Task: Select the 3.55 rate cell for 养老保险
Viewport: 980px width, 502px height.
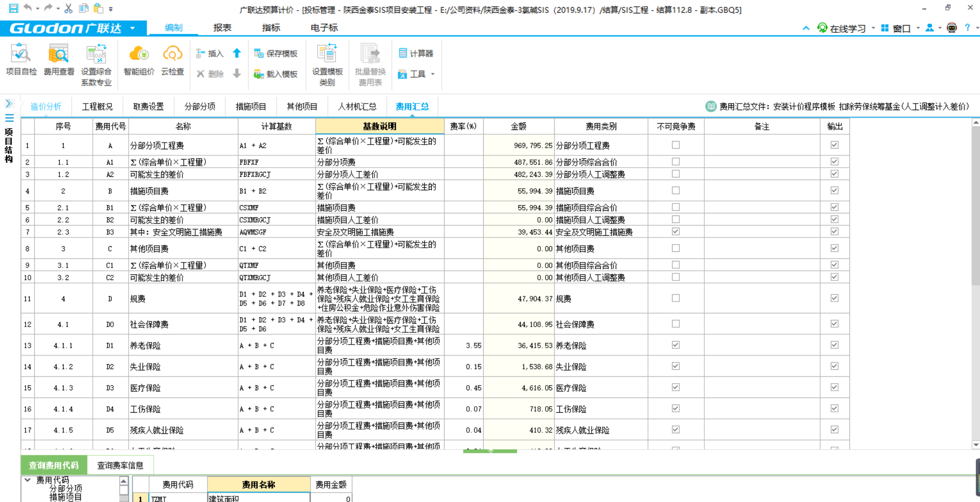Action: 464,346
